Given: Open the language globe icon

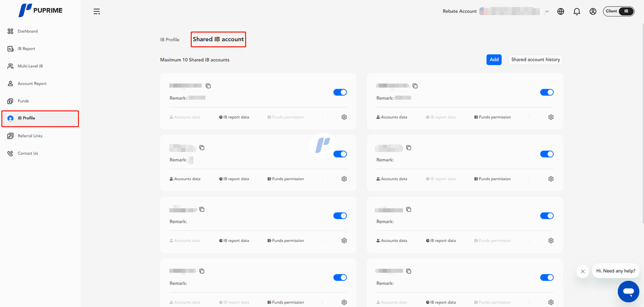Looking at the screenshot, I should pyautogui.click(x=560, y=12).
